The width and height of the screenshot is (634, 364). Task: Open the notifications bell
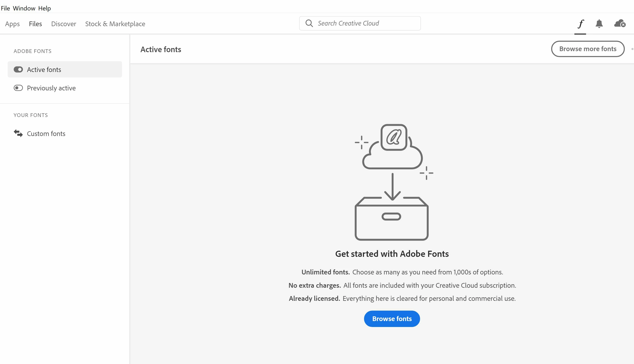coord(599,24)
